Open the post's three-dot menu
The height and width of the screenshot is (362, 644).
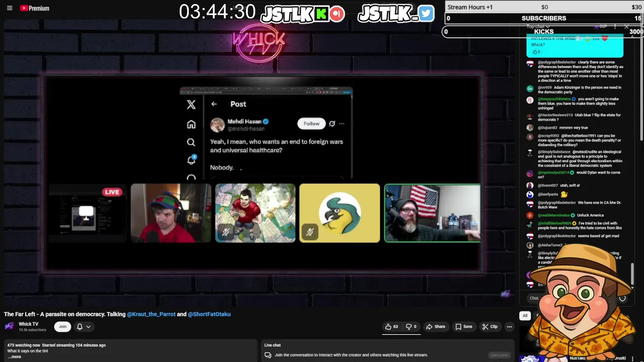342,124
